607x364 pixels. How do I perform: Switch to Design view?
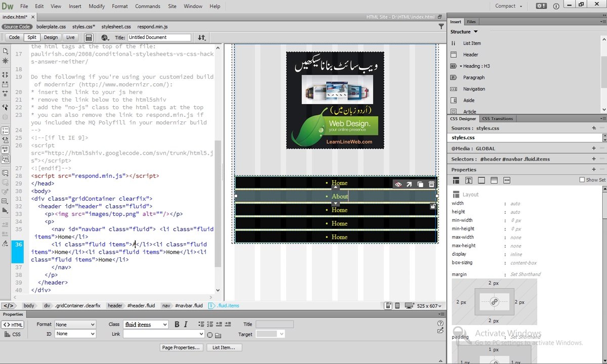[x=51, y=37]
